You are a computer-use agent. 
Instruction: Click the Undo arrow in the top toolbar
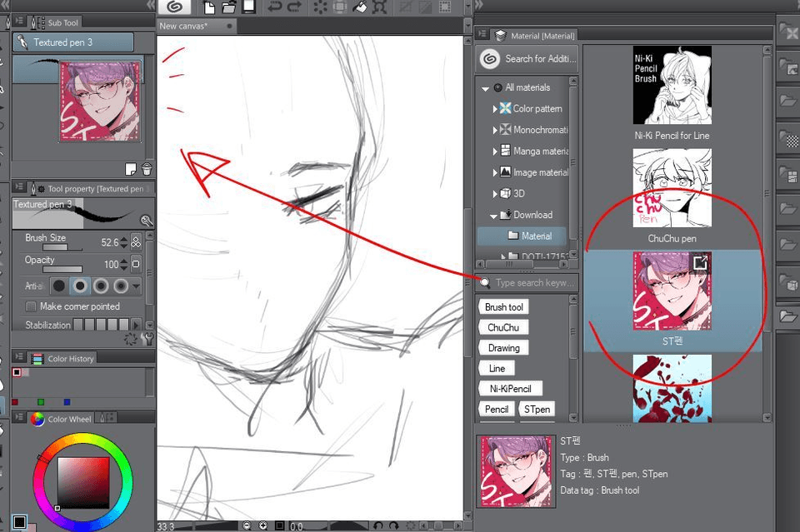(274, 7)
